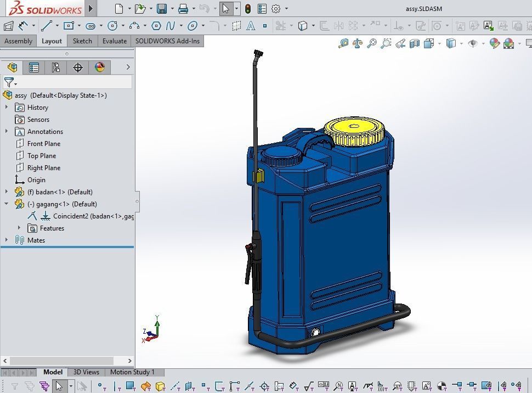The height and width of the screenshot is (393, 532).
Task: Expand the History tree node
Action: pos(7,107)
